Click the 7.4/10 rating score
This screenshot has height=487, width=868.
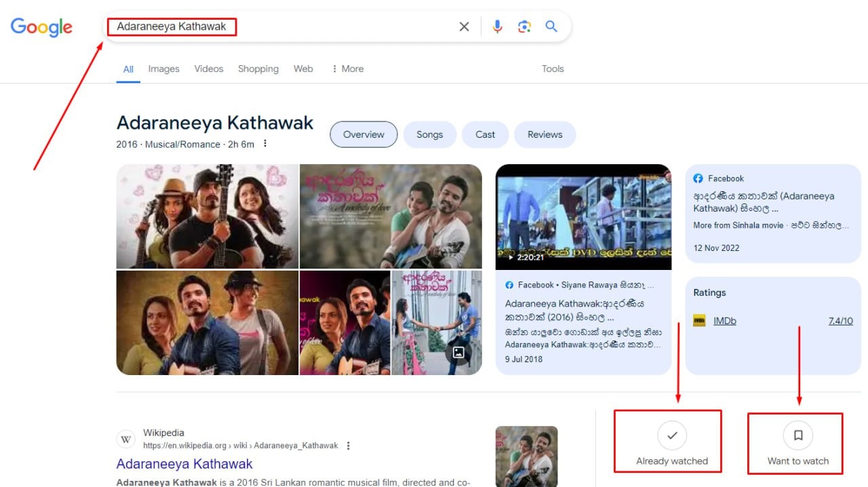(841, 321)
